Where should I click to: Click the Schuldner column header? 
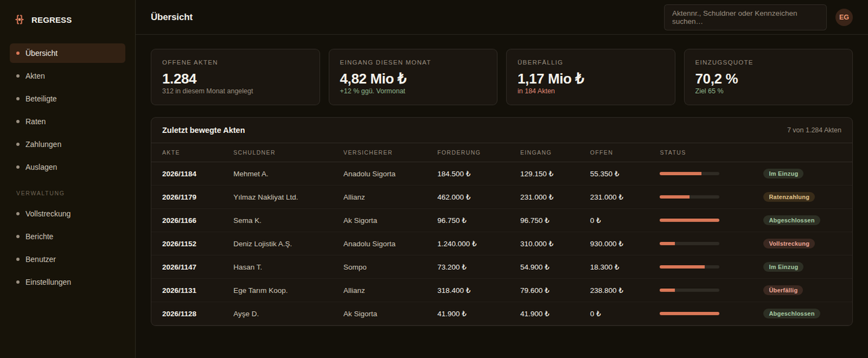coord(254,153)
